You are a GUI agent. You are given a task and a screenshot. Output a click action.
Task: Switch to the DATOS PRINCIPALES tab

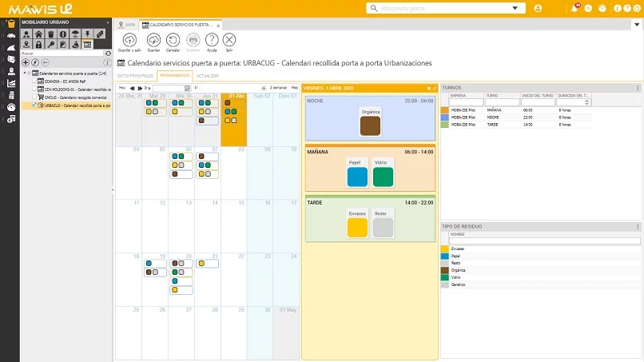click(135, 75)
